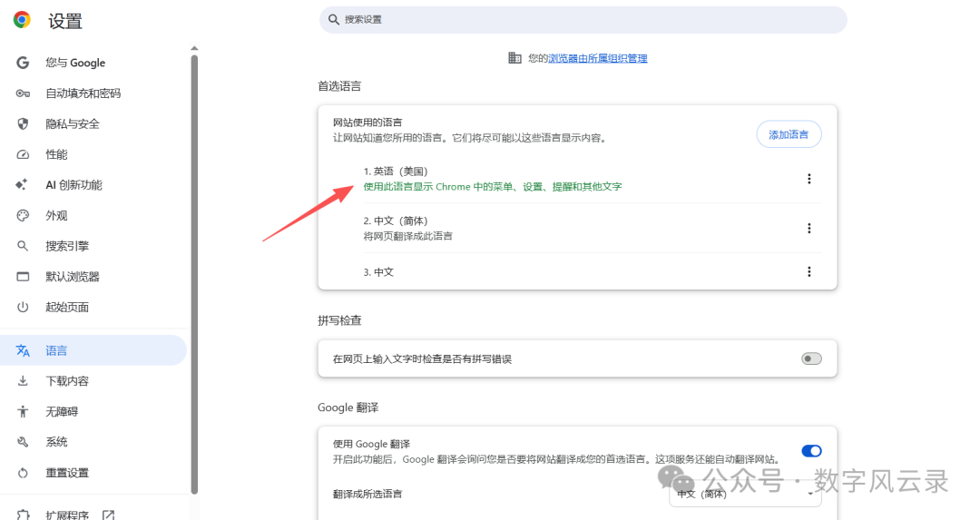Click the shield icon for 隐私与安全

(x=23, y=123)
